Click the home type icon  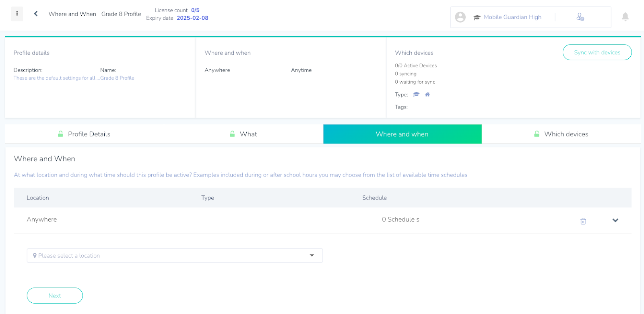pyautogui.click(x=427, y=94)
